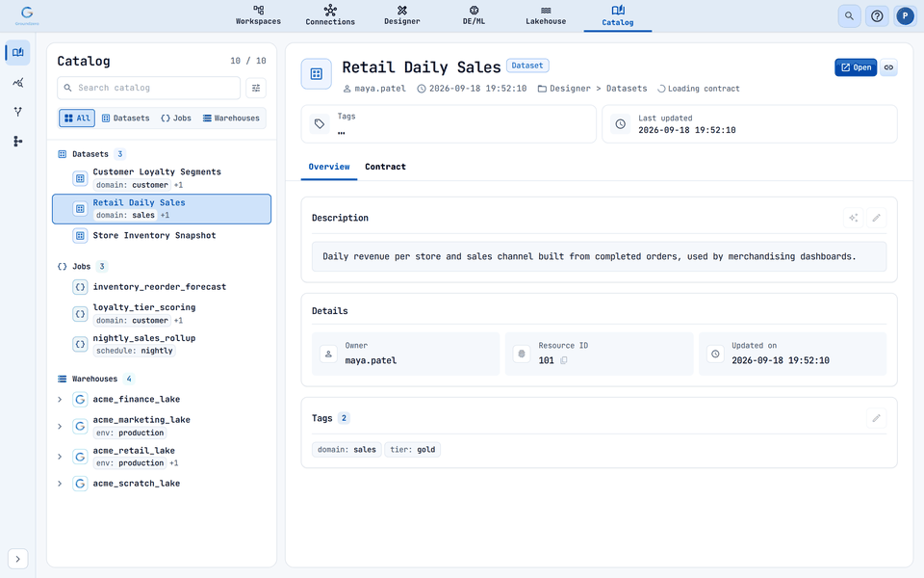The height and width of the screenshot is (578, 924).
Task: Copy link to Retail Daily Sales
Action: [888, 67]
